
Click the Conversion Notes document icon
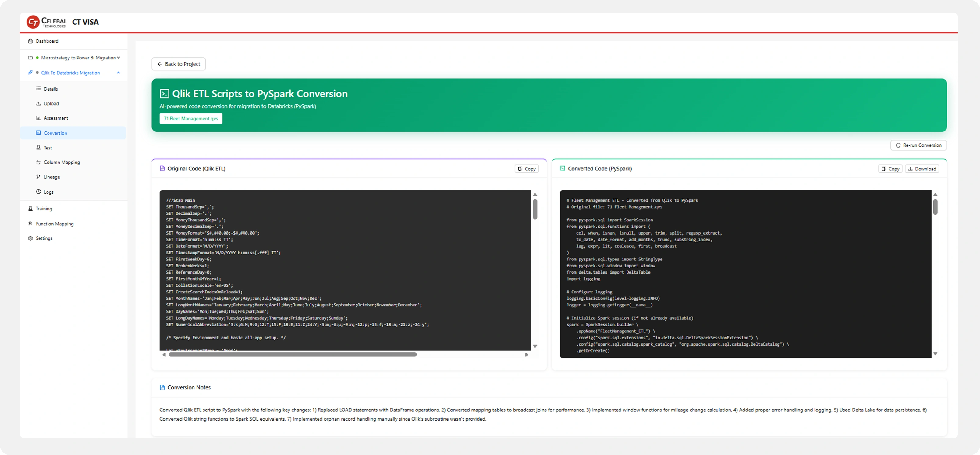pyautogui.click(x=162, y=387)
